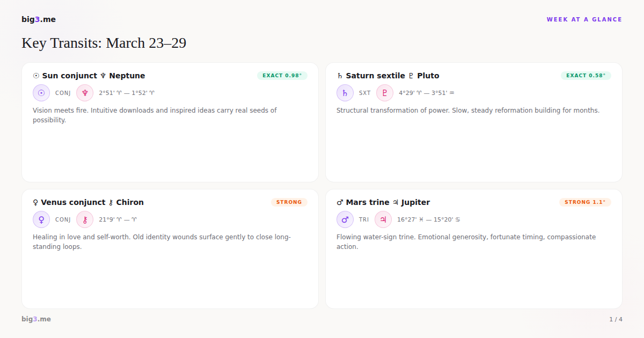Click the Week at a Glance link
644x338 pixels.
pyautogui.click(x=584, y=19)
